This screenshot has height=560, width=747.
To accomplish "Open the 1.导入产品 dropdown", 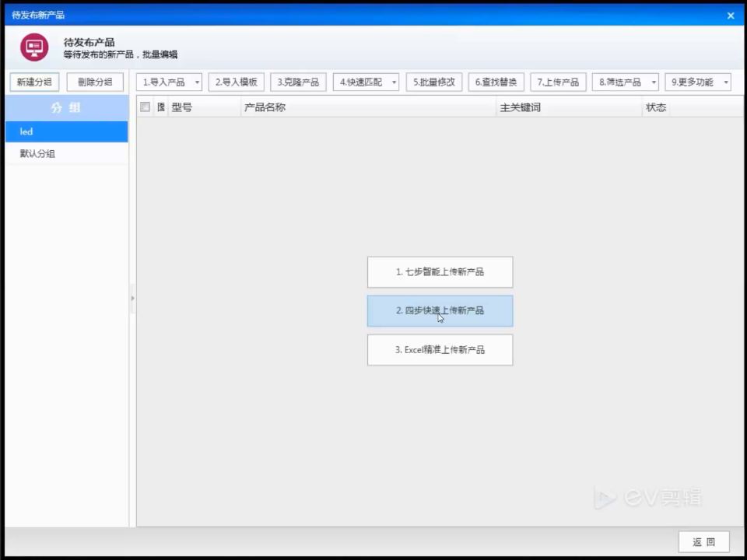I will click(x=169, y=82).
